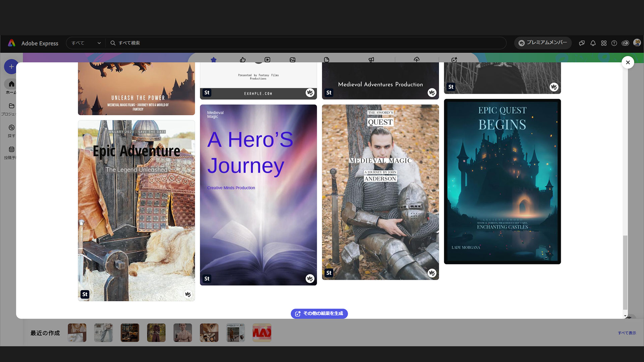The image size is (644, 362).
Task: Go to Home in sidebar
Action: tap(11, 84)
